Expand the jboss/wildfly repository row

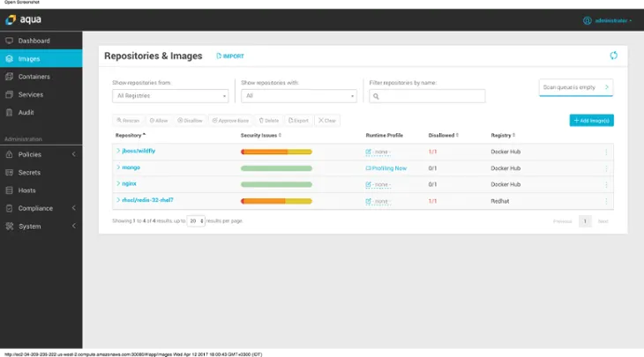pos(118,151)
